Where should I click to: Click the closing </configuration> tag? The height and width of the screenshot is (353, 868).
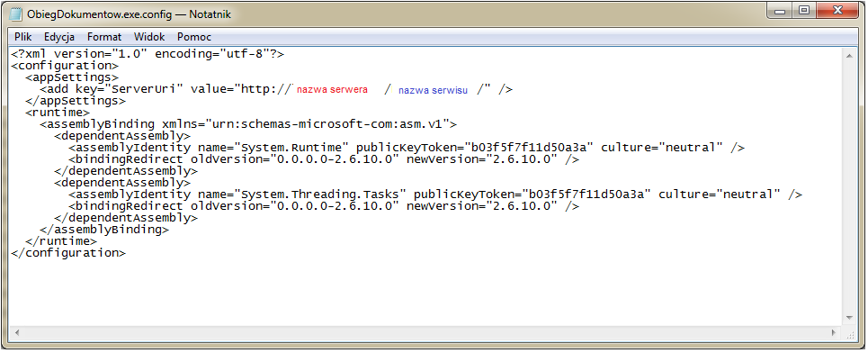[68, 252]
